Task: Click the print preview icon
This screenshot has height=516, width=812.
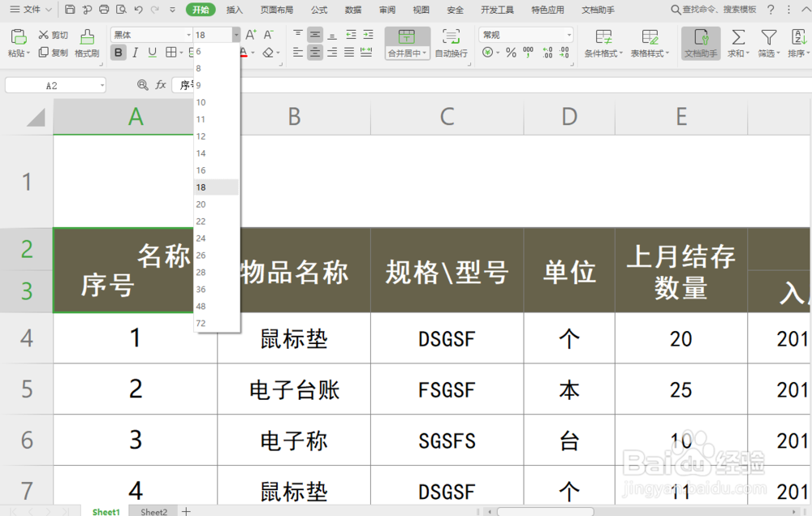Action: tap(122, 9)
